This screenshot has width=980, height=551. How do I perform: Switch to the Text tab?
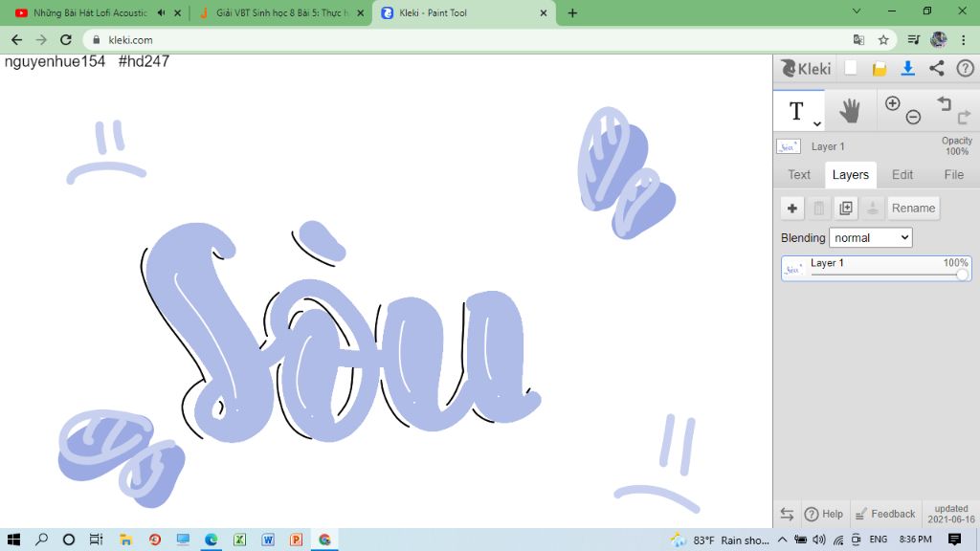click(799, 175)
